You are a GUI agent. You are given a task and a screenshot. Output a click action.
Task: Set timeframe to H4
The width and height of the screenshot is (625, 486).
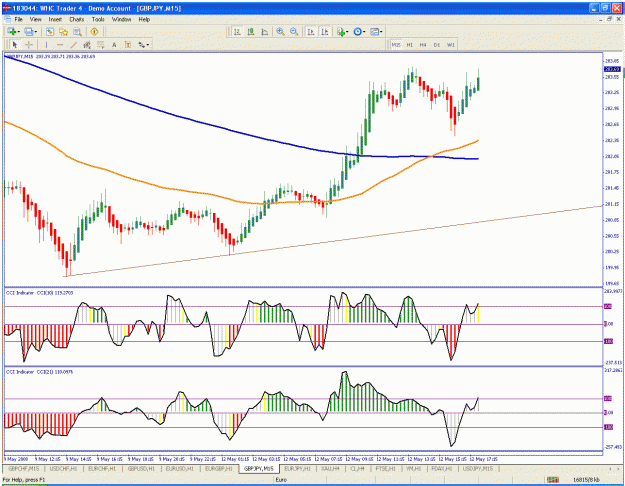(x=423, y=45)
